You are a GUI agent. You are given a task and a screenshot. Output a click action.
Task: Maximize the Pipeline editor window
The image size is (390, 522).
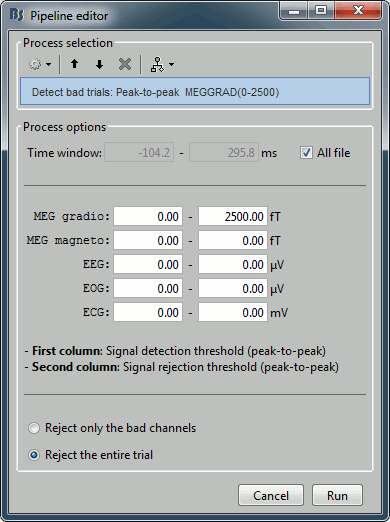tap(321, 11)
